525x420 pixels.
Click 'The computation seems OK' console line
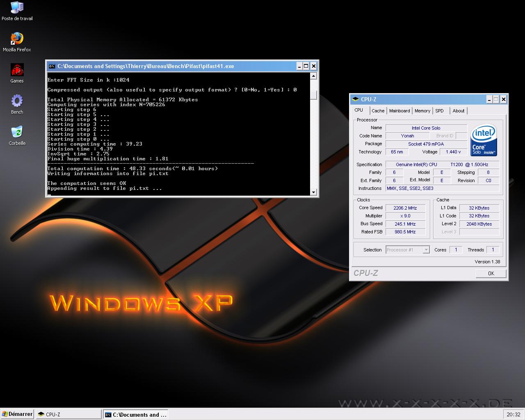87,183
